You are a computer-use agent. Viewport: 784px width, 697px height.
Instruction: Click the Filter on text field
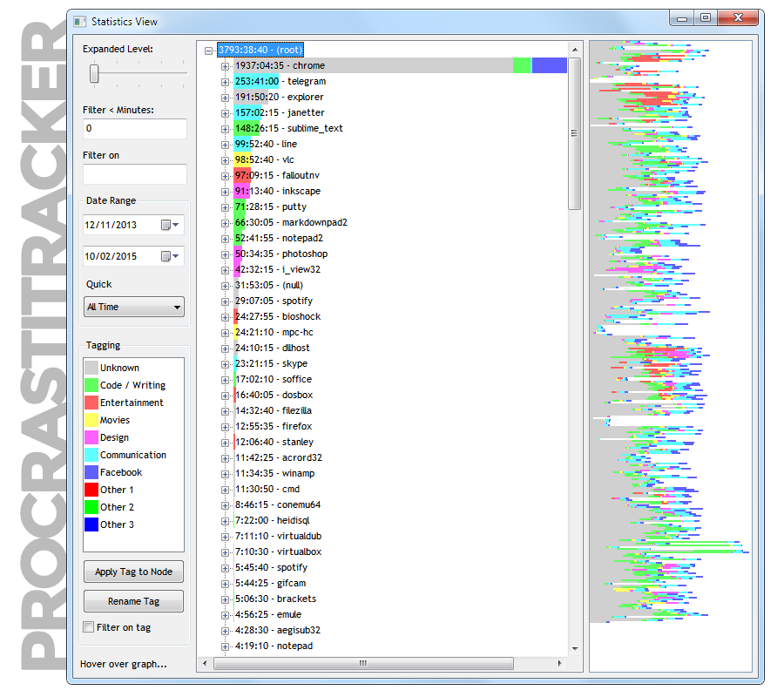click(x=135, y=174)
